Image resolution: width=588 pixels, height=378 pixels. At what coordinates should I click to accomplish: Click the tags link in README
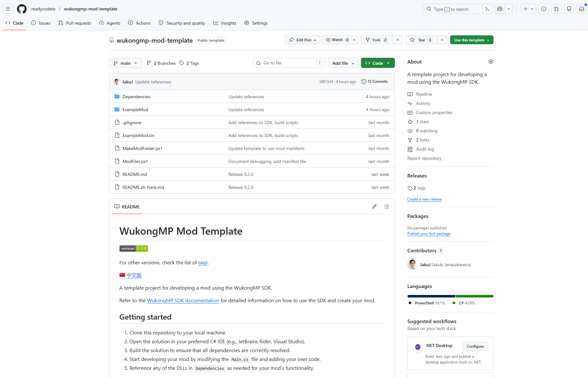(x=203, y=262)
